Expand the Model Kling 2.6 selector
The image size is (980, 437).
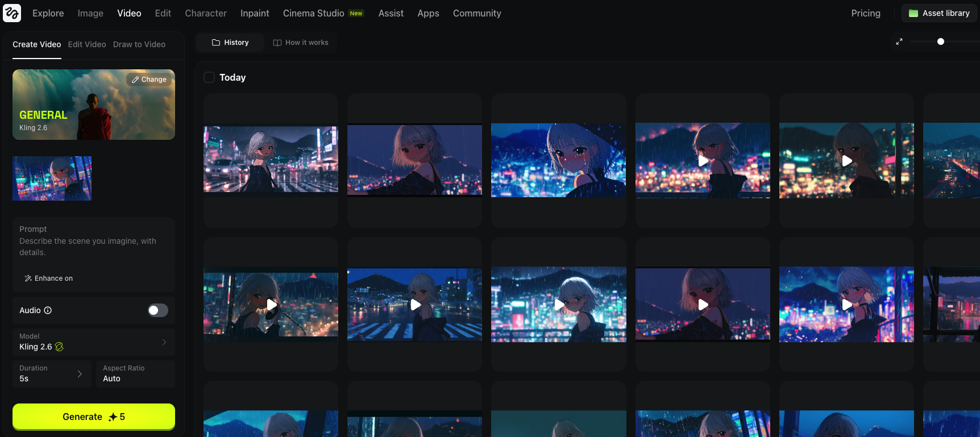(94, 342)
